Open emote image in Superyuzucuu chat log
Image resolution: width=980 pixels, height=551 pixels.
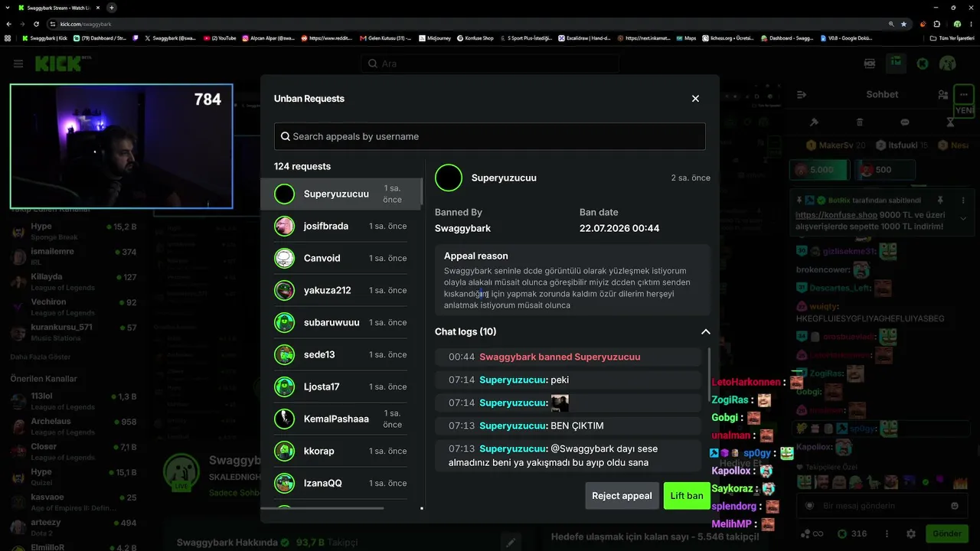(560, 403)
